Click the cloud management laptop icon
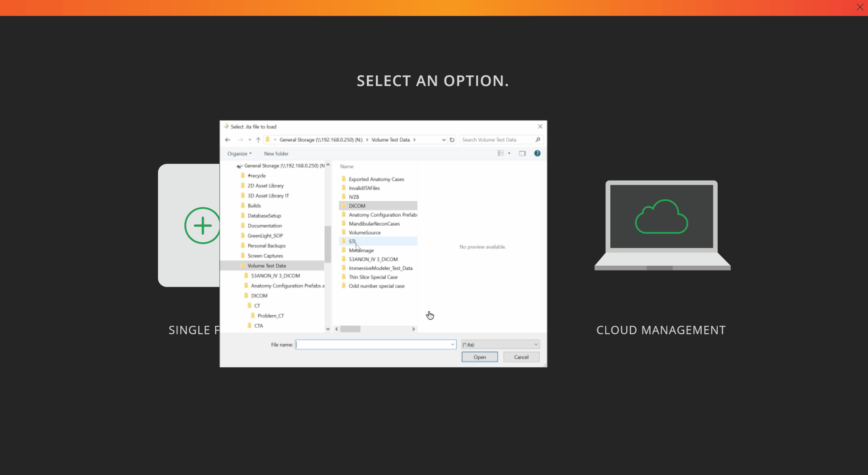This screenshot has height=475, width=868. point(662,225)
